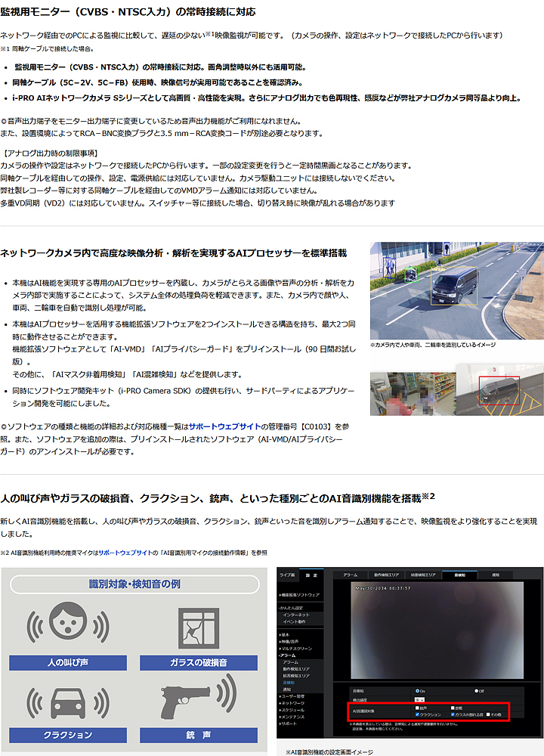Expand ネットワーク in settings sidebar
The height and width of the screenshot is (756, 544).
click(x=292, y=703)
